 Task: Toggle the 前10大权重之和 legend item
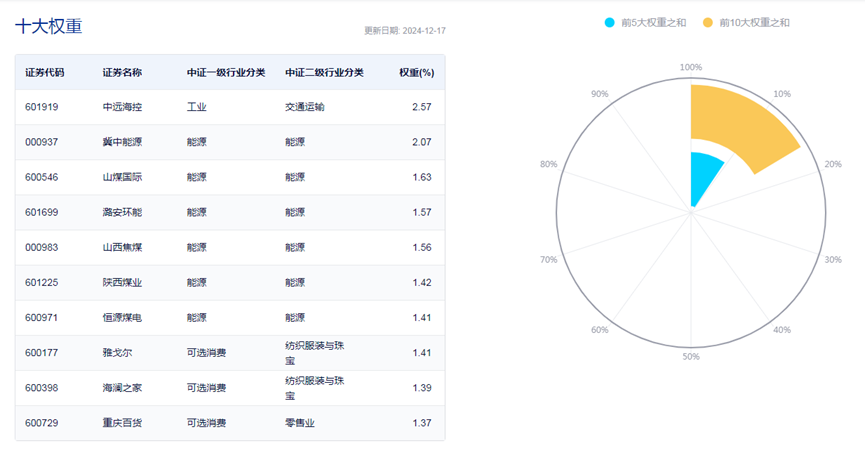[x=746, y=23]
